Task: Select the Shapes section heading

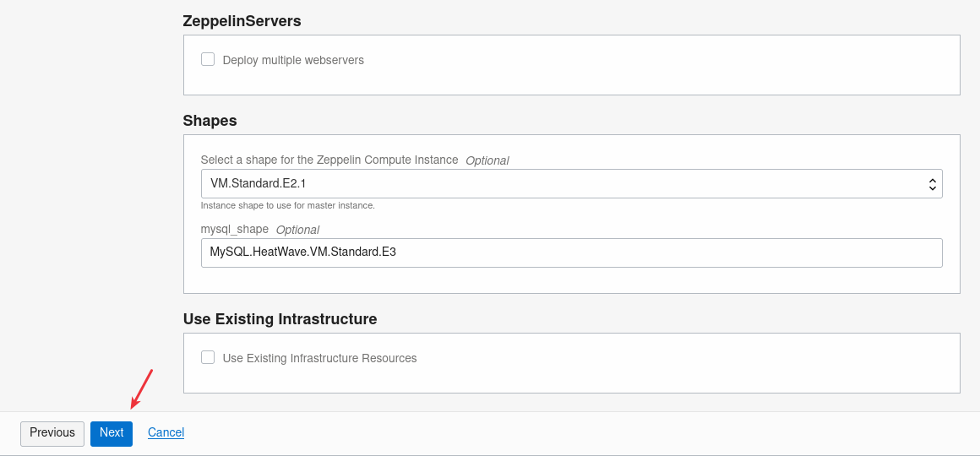Action: point(210,121)
